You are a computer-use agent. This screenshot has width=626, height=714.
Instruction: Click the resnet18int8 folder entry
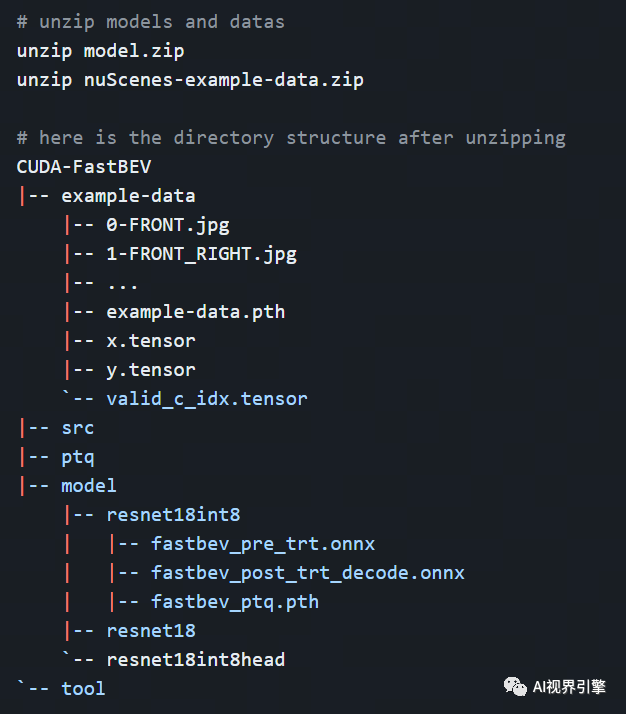pyautogui.click(x=173, y=515)
